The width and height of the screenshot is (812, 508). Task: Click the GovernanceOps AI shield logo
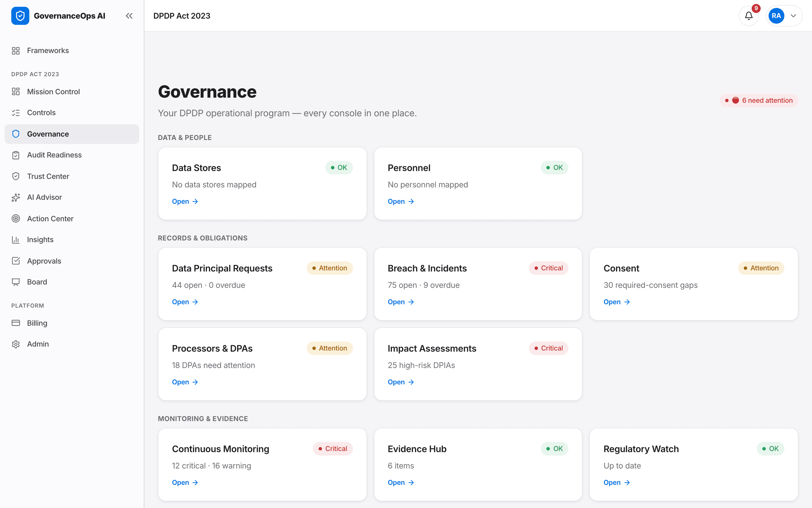(20, 16)
